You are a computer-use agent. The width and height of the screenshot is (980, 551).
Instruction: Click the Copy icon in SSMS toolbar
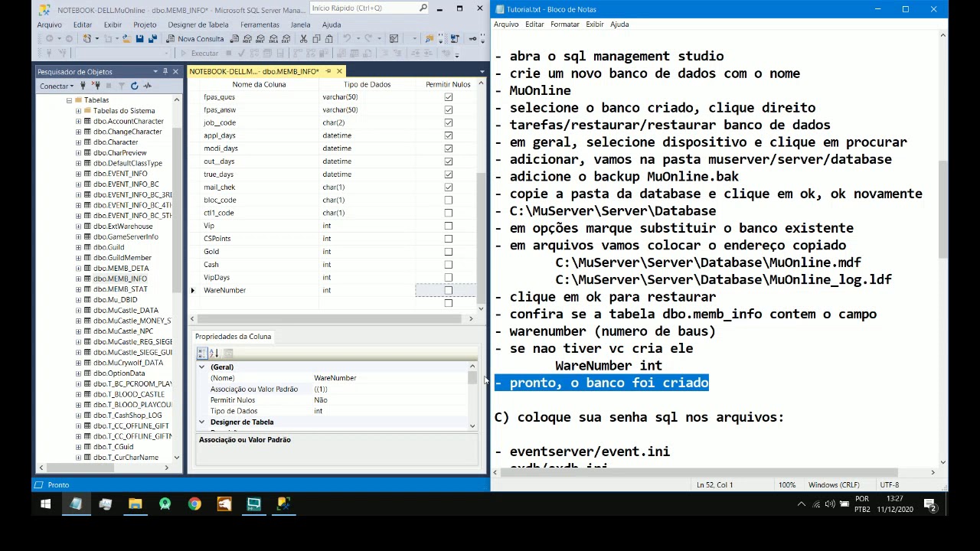(315, 38)
